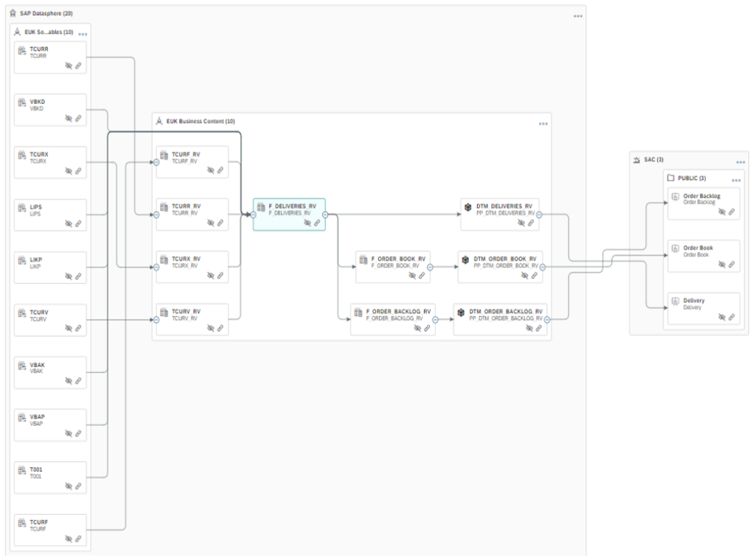Toggle the eye icon on Order Backlog story
The image size is (755, 560).
pyautogui.click(x=722, y=211)
